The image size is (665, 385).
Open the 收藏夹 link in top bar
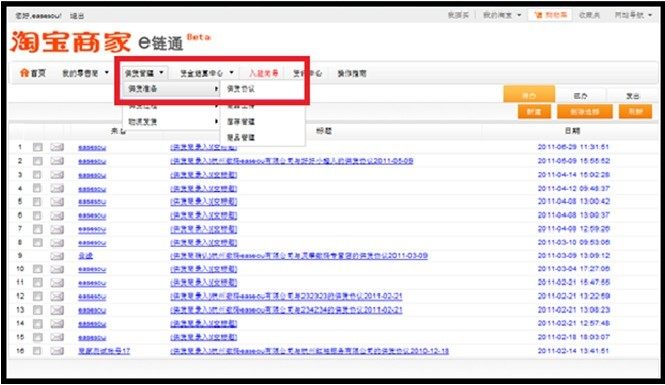click(x=589, y=15)
